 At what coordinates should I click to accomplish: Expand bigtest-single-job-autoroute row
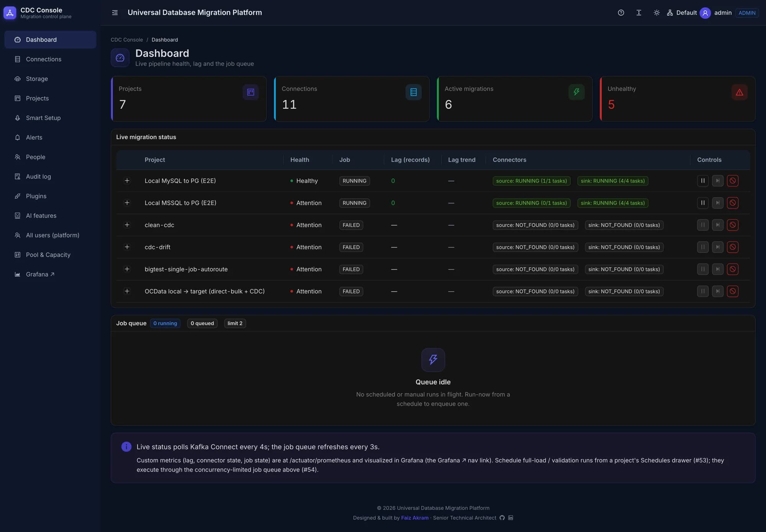point(127,269)
